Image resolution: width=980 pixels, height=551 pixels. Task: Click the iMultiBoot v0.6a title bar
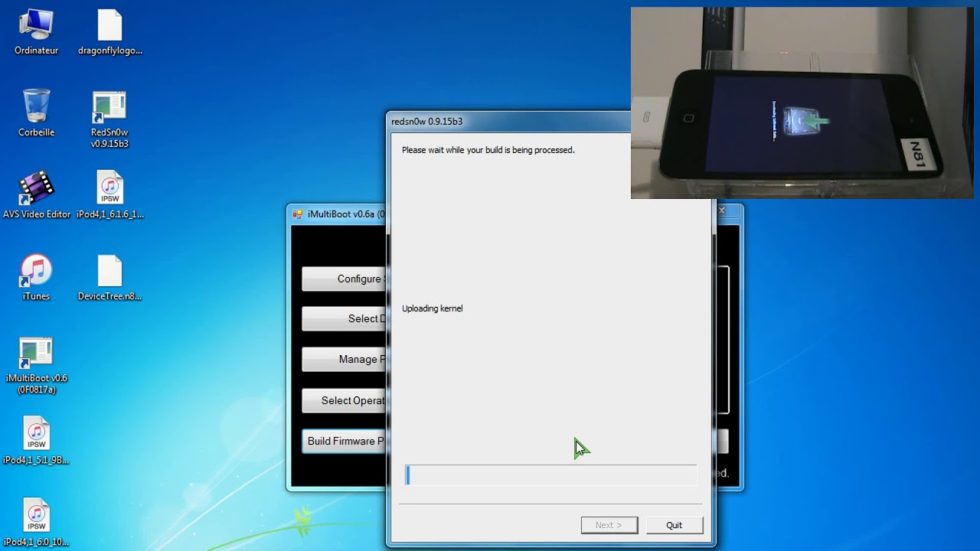(x=337, y=214)
